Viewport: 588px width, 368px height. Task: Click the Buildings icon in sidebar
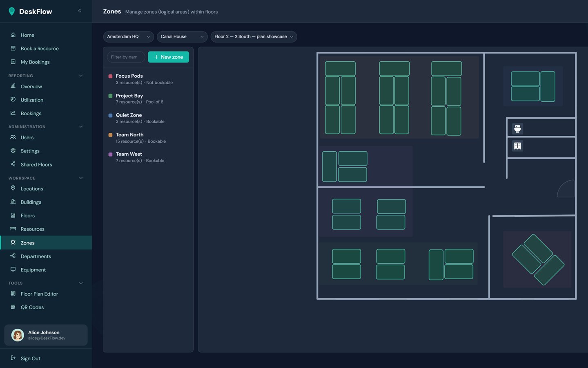(13, 202)
